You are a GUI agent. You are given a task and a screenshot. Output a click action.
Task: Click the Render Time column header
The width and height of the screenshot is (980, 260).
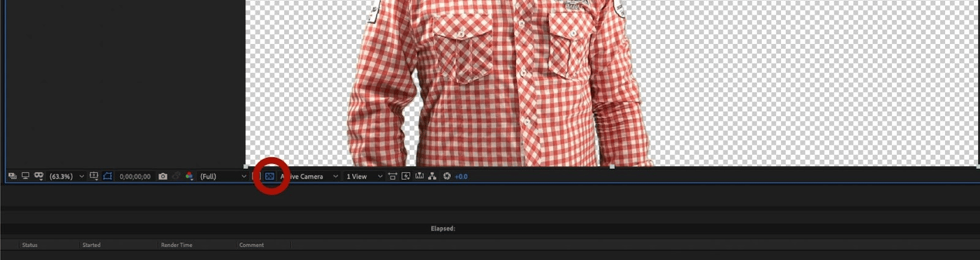pos(176,245)
